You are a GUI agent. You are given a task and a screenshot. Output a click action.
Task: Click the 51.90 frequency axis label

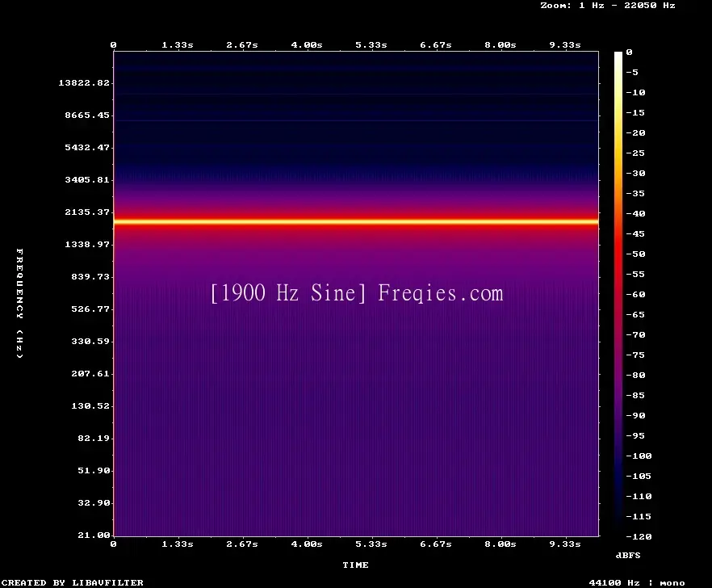tap(94, 470)
